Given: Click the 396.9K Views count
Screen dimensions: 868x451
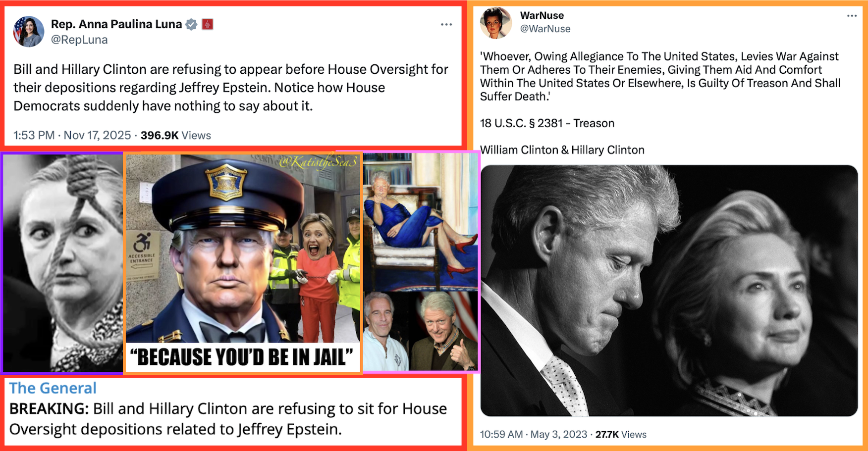Looking at the screenshot, I should [176, 135].
